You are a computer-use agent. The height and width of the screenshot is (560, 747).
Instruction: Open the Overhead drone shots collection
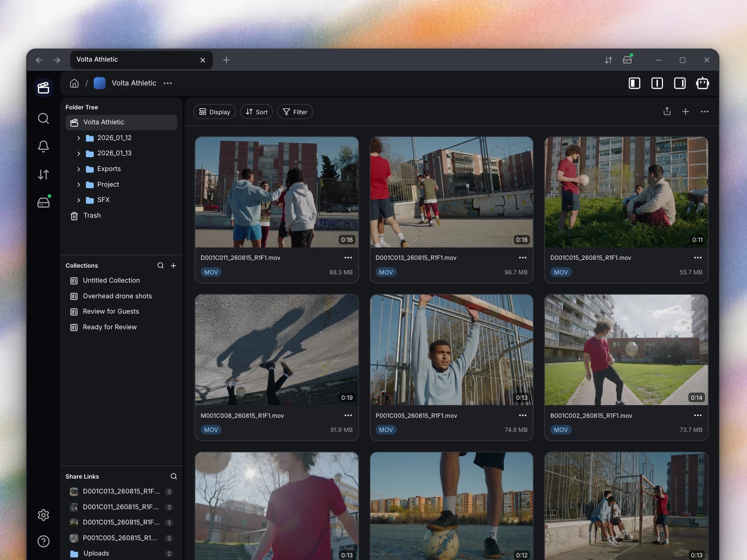(121, 296)
